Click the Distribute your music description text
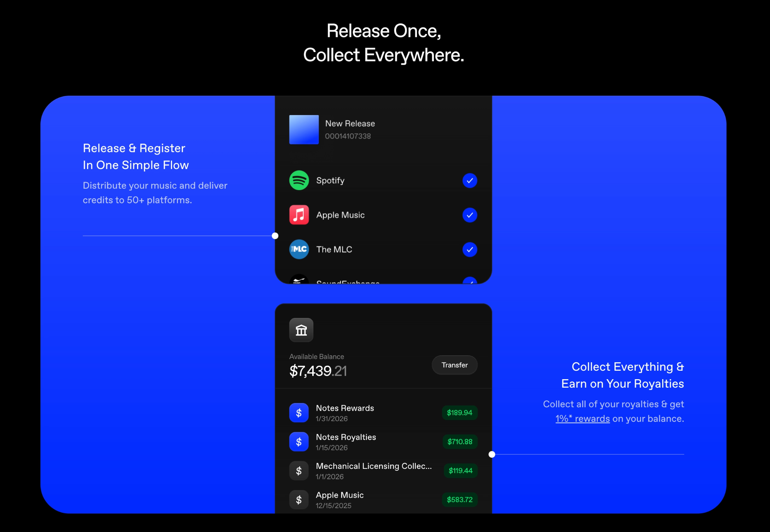This screenshot has width=770, height=532. click(x=155, y=193)
